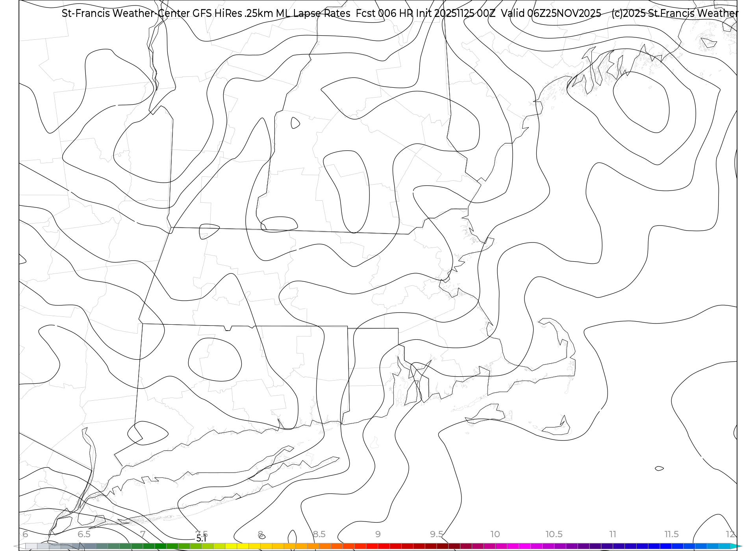This screenshot has height=551, width=756.
Task: Click the deep blue colorbar segment
Action: click(x=665, y=546)
